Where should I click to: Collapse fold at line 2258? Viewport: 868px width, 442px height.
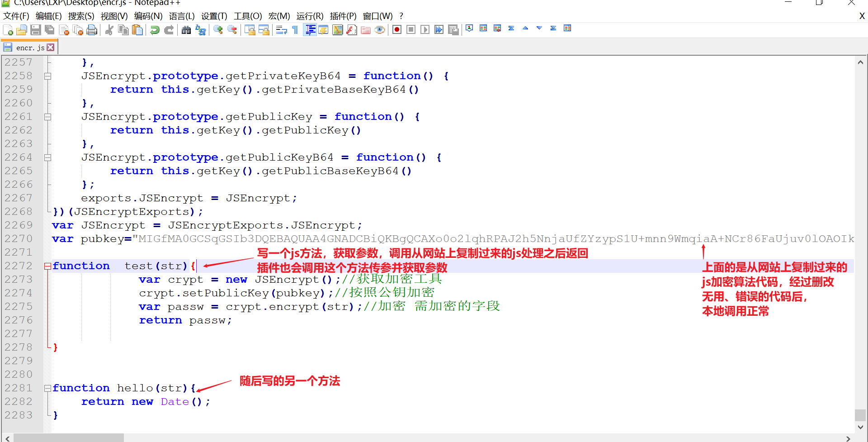coord(47,76)
